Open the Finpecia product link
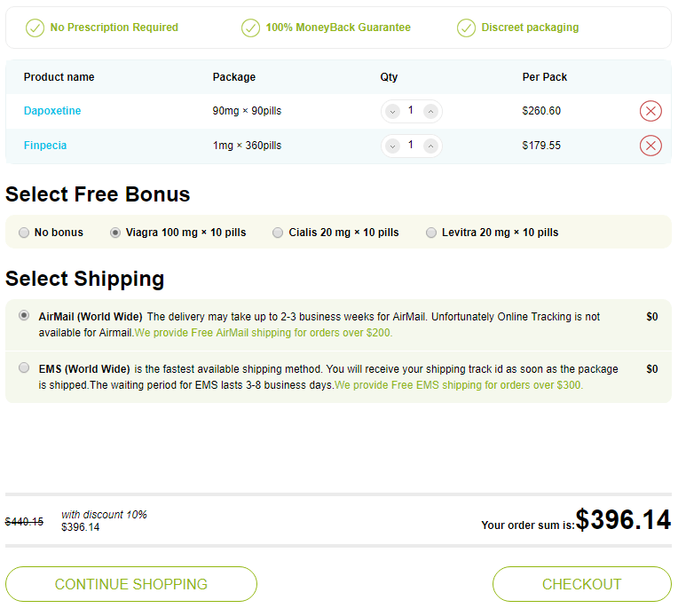Viewport: 678px width, 616px height. (x=45, y=146)
